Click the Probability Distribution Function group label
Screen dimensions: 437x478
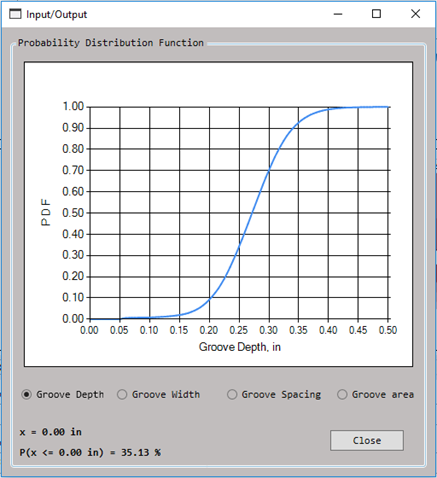pyautogui.click(x=111, y=43)
